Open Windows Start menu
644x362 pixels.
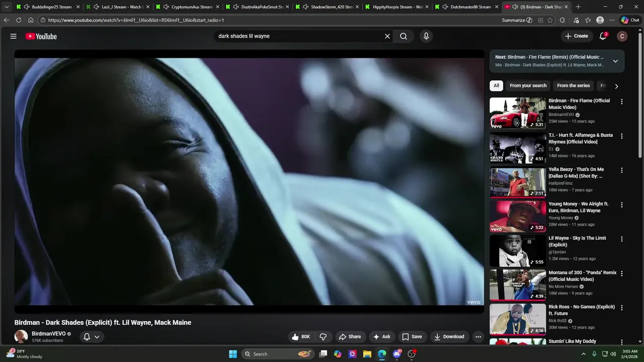point(233,354)
